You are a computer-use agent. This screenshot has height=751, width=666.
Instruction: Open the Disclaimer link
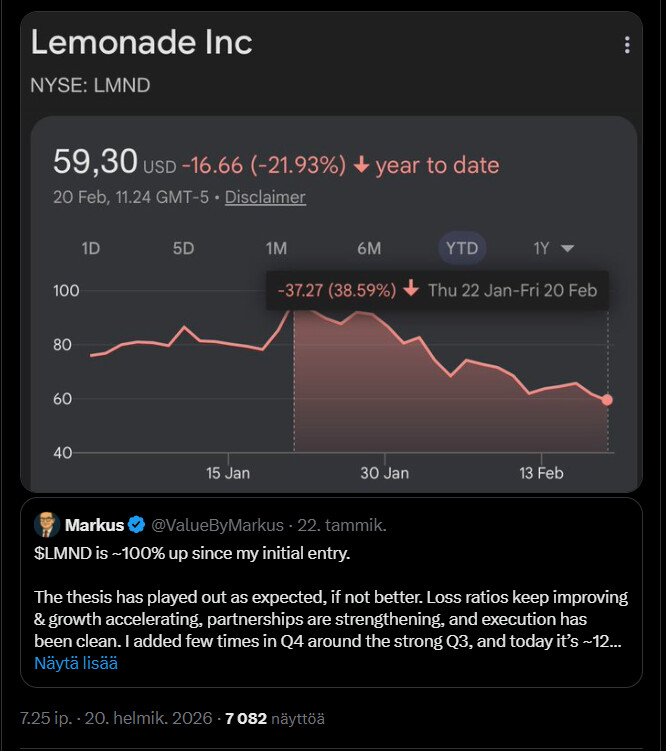[265, 197]
